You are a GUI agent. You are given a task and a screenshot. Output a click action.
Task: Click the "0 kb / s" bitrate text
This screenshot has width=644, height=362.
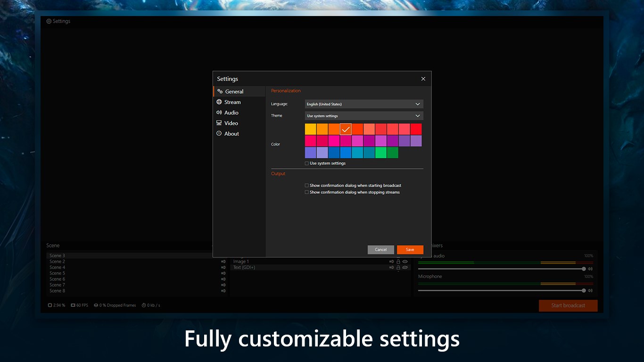[154, 305]
